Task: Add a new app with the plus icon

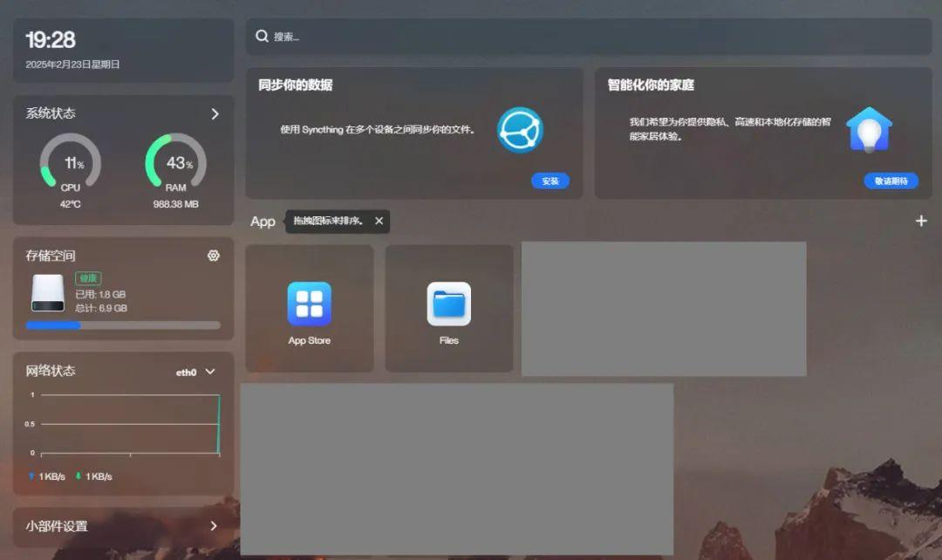Action: click(921, 221)
